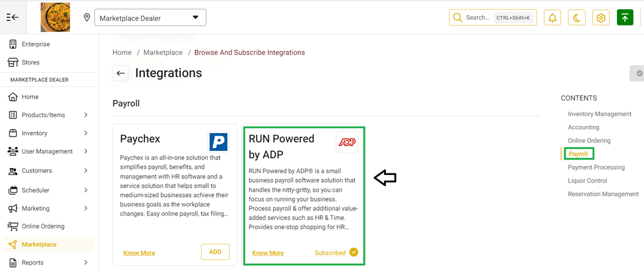Click the green upload arrow icon
Screen dimensions: 644x271
tap(625, 18)
